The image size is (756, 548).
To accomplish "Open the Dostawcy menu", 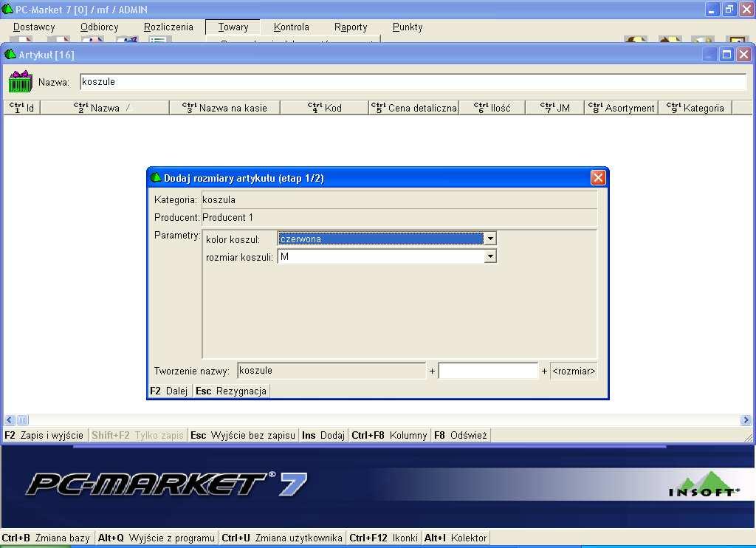I will [x=34, y=27].
